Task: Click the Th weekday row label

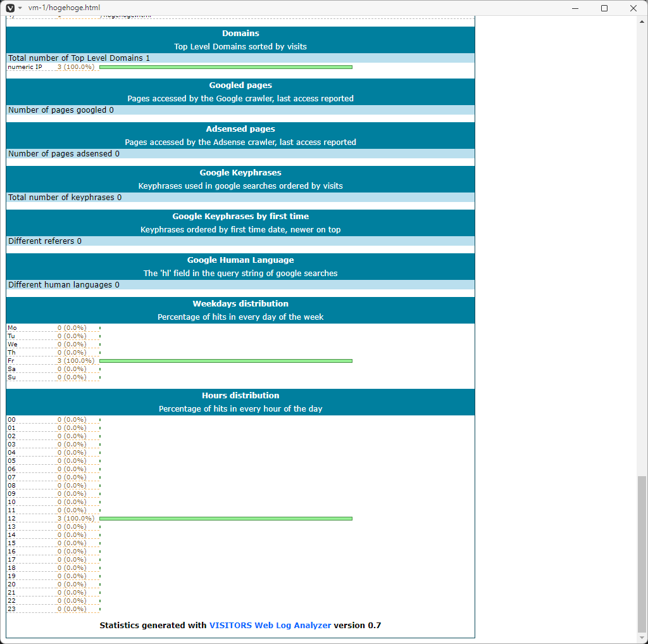Action: pos(11,353)
